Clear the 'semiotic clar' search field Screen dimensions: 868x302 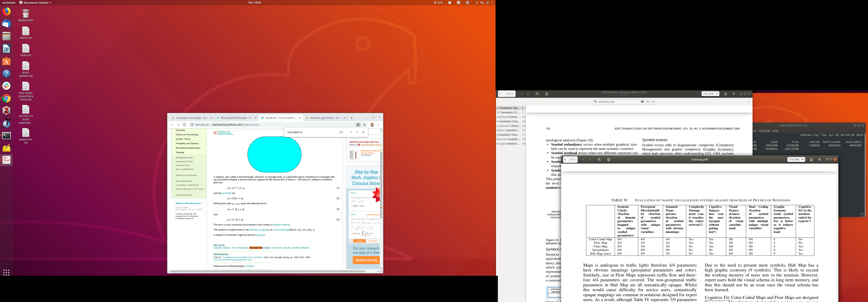(x=642, y=102)
